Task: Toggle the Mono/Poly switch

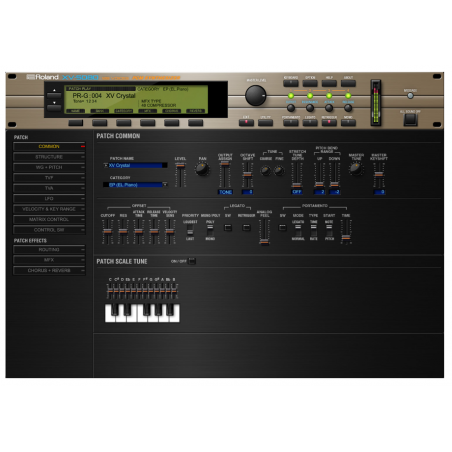Action: coord(210,230)
